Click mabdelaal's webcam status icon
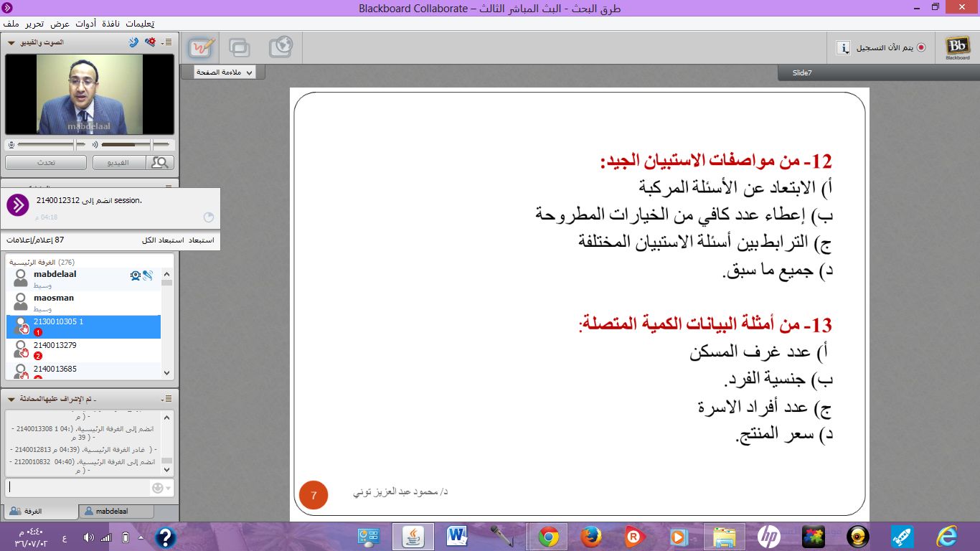Viewport: 980px width, 551px height. pos(135,275)
